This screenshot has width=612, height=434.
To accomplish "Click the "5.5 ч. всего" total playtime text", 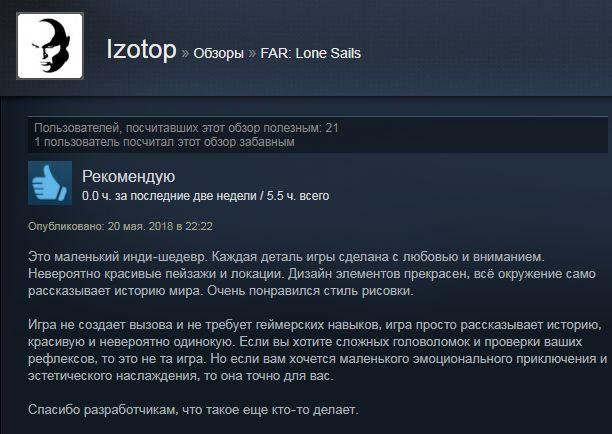I will 298,196.
